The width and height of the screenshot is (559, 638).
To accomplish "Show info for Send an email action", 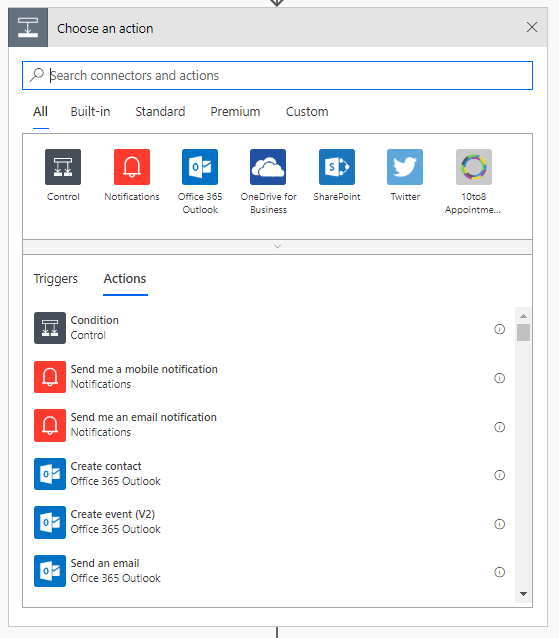I will click(500, 572).
